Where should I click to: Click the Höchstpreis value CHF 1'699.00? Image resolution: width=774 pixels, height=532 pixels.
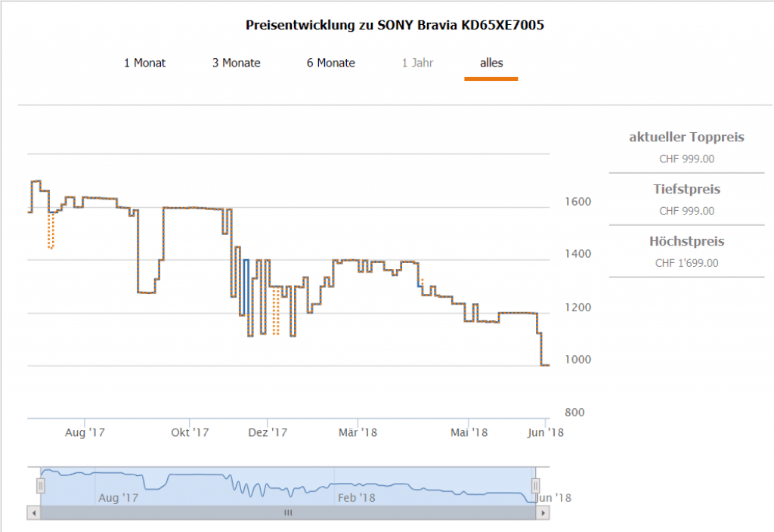686,263
